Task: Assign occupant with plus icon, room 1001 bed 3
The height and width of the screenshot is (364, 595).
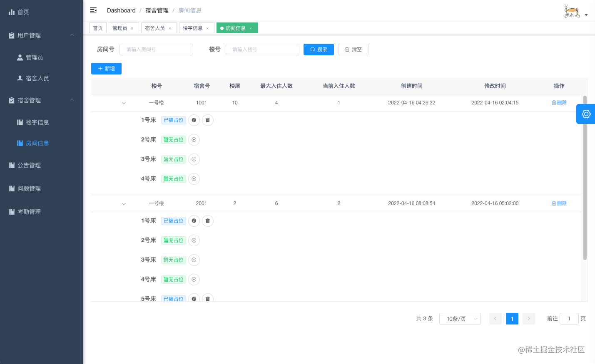Action: (194, 159)
